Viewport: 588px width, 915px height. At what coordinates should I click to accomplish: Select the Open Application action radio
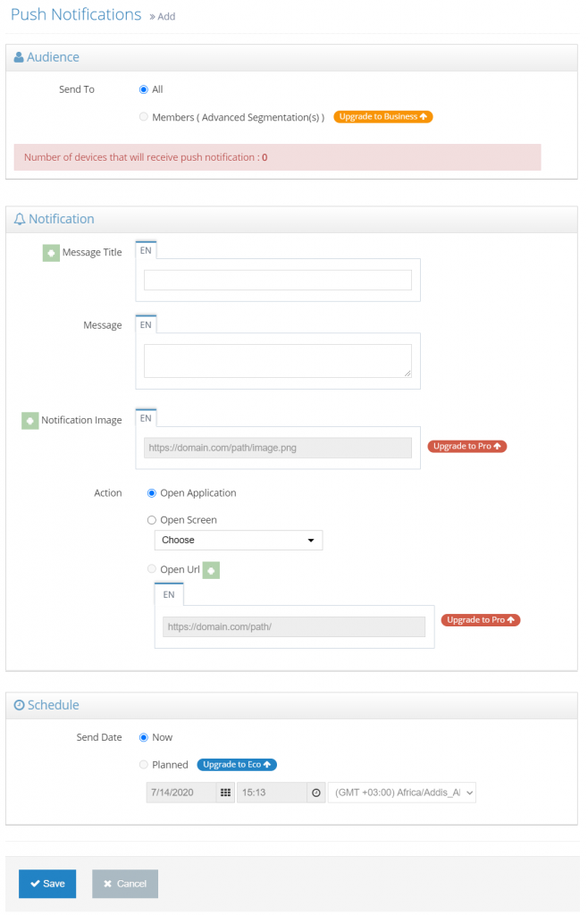153,493
